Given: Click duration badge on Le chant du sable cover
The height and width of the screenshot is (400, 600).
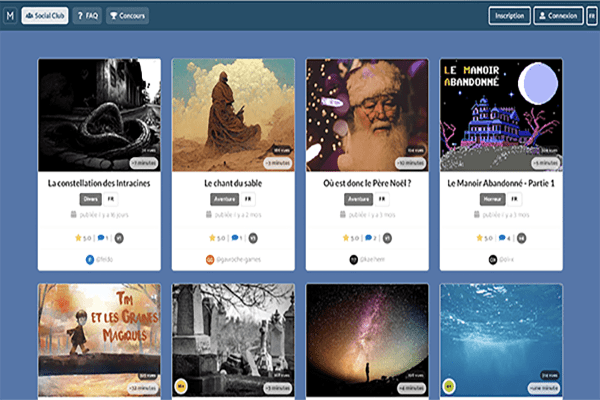Looking at the screenshot, I should [x=278, y=163].
